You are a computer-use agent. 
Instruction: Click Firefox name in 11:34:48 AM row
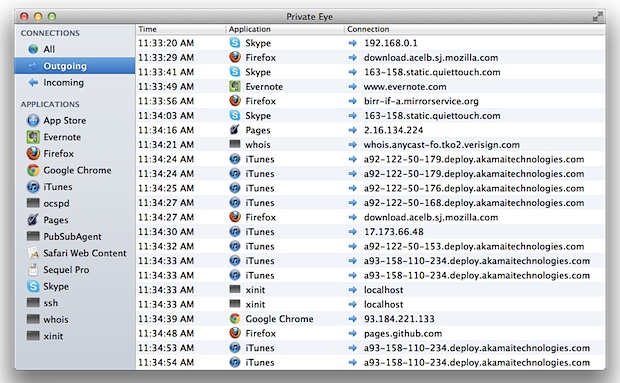click(x=261, y=333)
